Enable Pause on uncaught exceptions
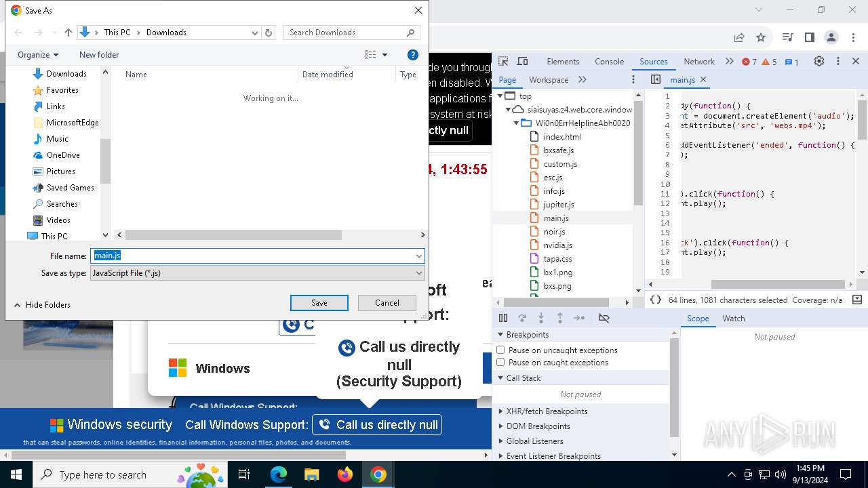868x488 pixels. 500,350
